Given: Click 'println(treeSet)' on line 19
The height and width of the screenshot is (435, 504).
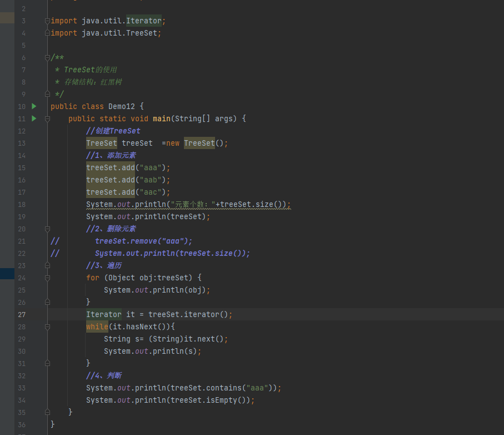Looking at the screenshot, I should click(170, 216).
